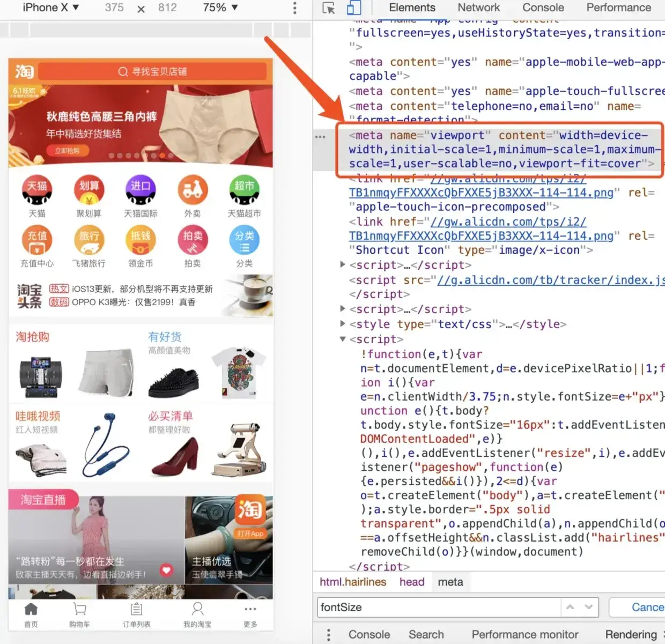Open the TB1nmqy apple-touch-icon png link
The image size is (665, 644).
[x=481, y=186]
